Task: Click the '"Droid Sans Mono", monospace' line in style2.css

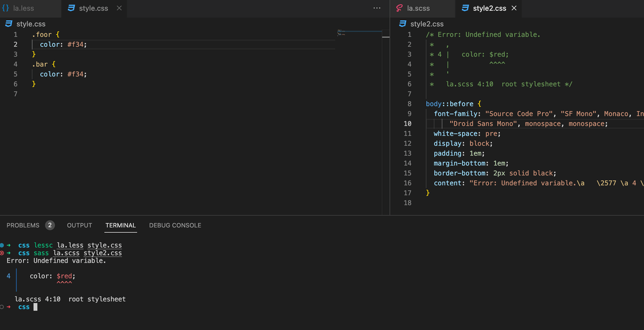Action: [529, 123]
